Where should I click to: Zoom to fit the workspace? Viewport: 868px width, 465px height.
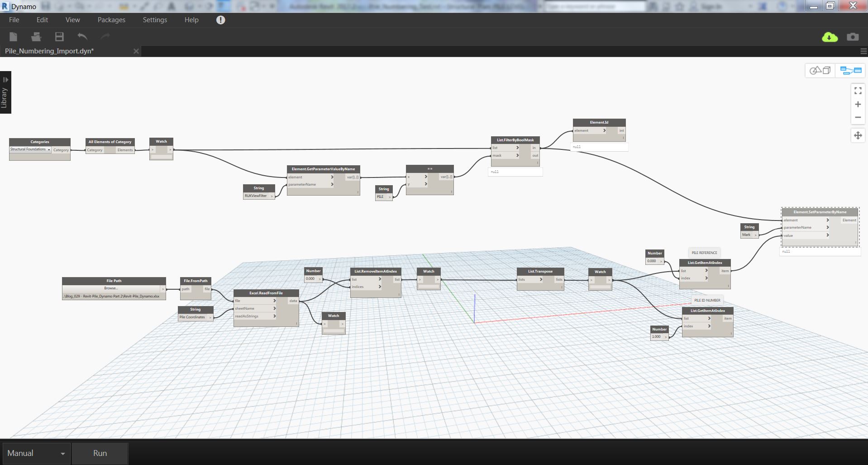coord(858,91)
